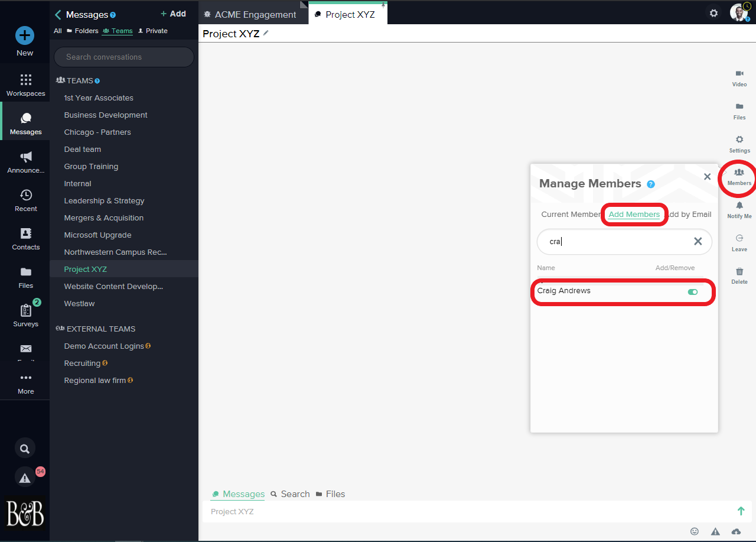Click the Manage Members help icon
756x542 pixels.
[x=651, y=184]
